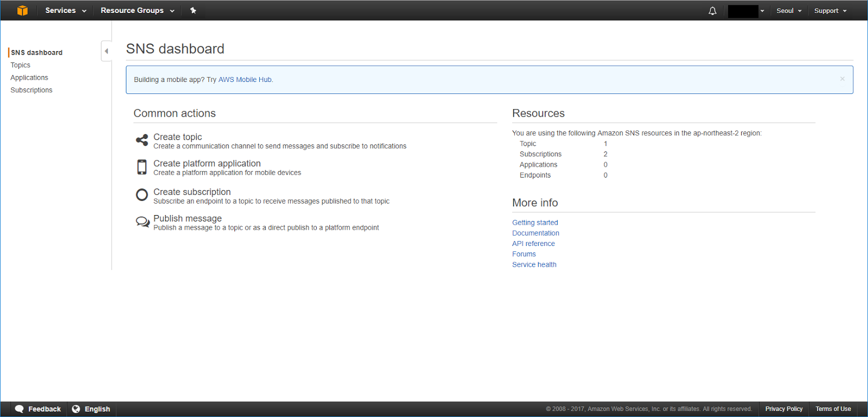
Task: Click Publish message link
Action: pyautogui.click(x=188, y=218)
